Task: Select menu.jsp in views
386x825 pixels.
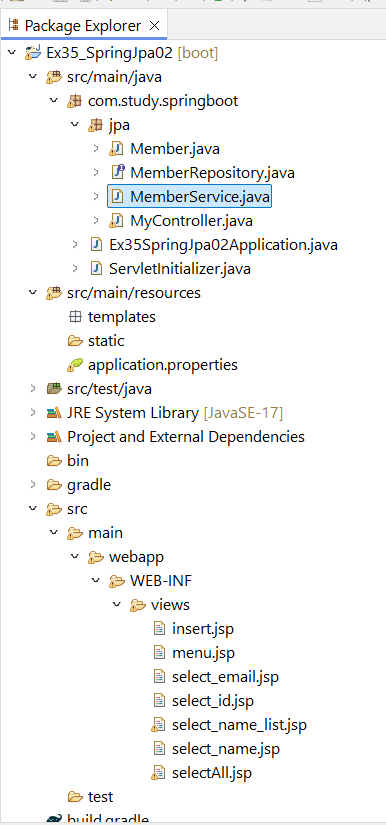Action: click(x=204, y=653)
